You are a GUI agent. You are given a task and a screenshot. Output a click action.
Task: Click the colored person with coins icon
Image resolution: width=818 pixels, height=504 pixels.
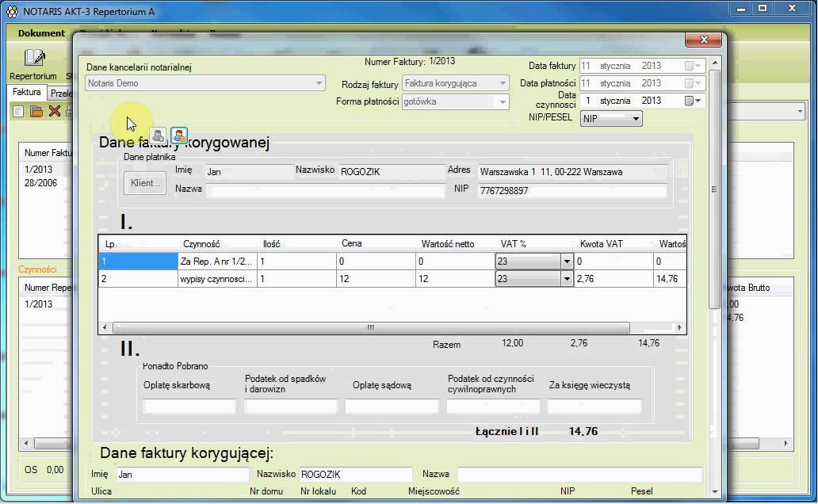click(179, 136)
